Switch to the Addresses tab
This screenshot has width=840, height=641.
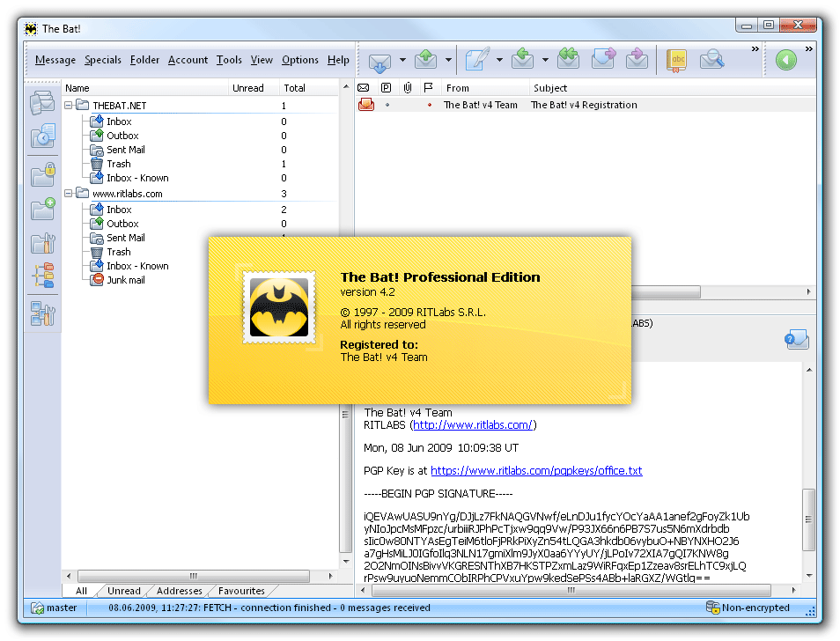(179, 591)
